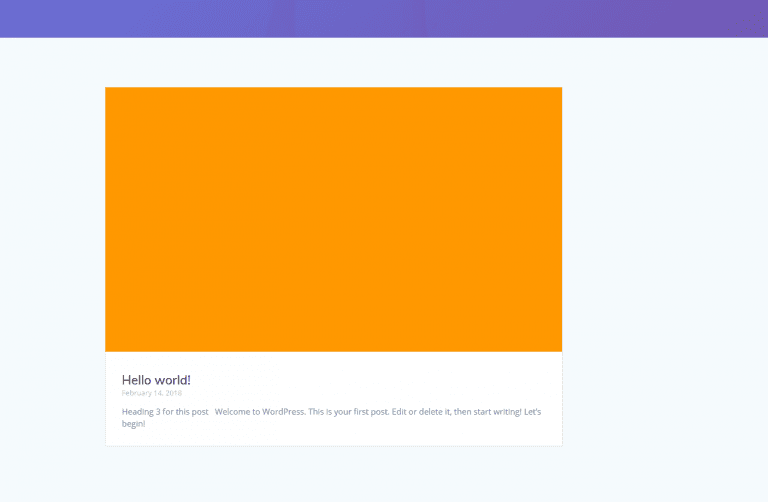Click "February" in the post date
768x502 pixels.
pyautogui.click(x=137, y=393)
